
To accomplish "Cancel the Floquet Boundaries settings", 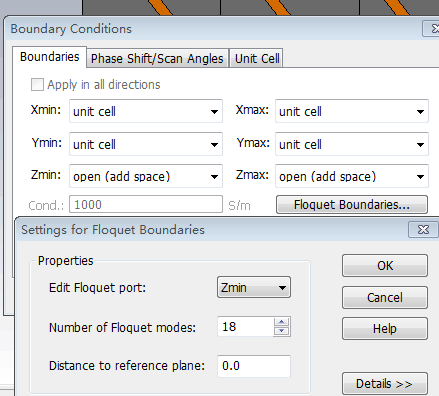I will (385, 297).
